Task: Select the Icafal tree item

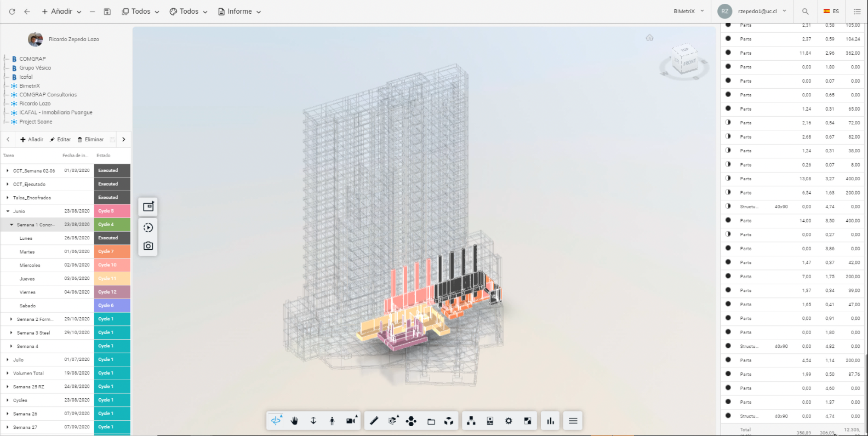Action: [x=26, y=77]
